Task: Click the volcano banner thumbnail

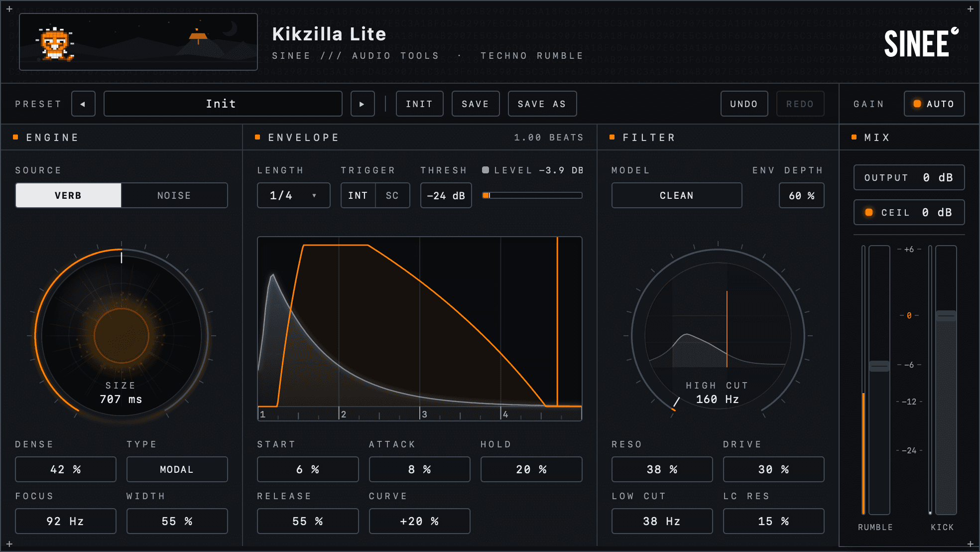Action: pos(138,42)
